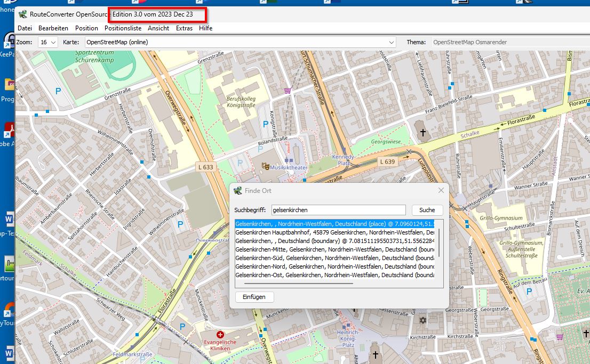Open the Datei menu
The image size is (590, 364).
pos(25,28)
